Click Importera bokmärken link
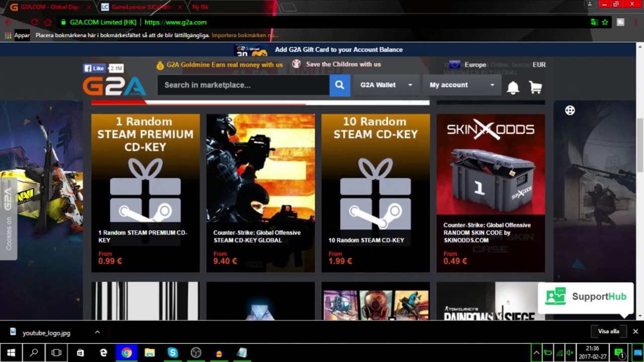 click(245, 35)
